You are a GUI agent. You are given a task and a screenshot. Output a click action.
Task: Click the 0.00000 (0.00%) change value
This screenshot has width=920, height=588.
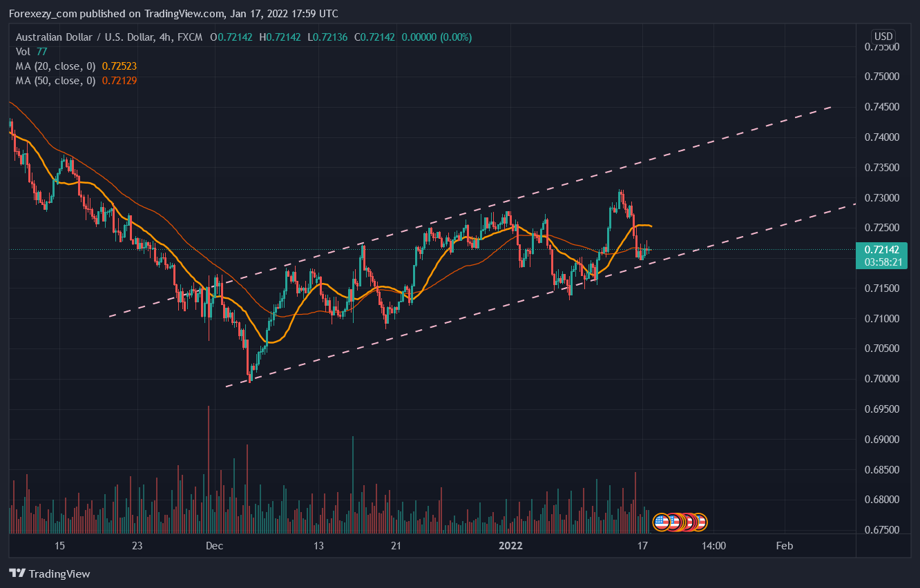click(x=436, y=37)
